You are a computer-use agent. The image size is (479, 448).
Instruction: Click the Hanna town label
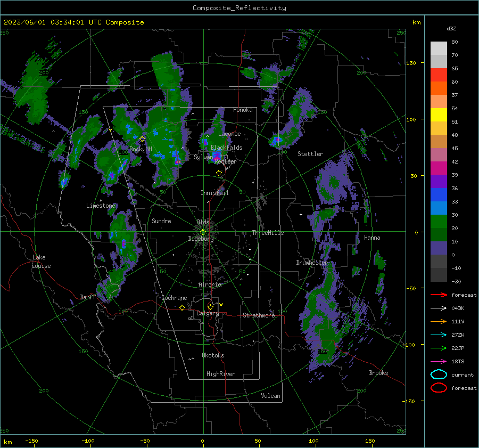[372, 238]
